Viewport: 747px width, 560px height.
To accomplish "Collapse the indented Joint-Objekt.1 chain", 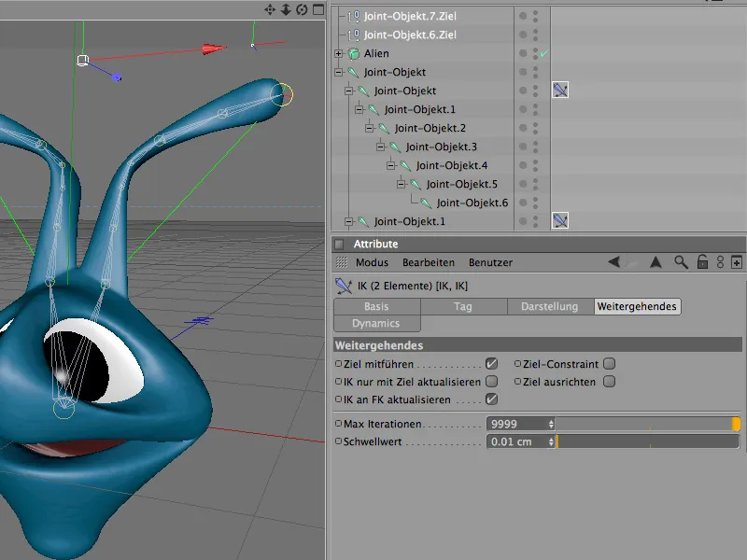I will 359,109.
